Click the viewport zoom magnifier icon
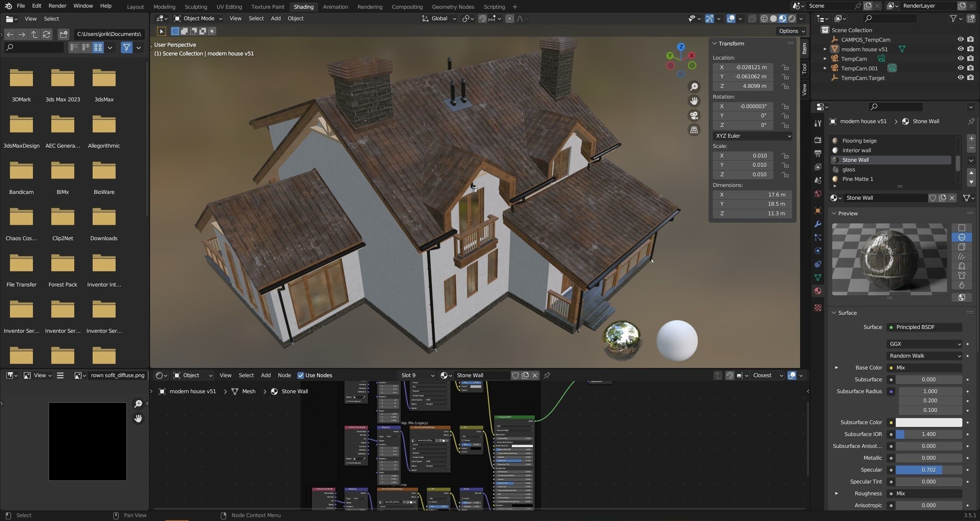Viewport: 980px width, 521px height. 694,87
